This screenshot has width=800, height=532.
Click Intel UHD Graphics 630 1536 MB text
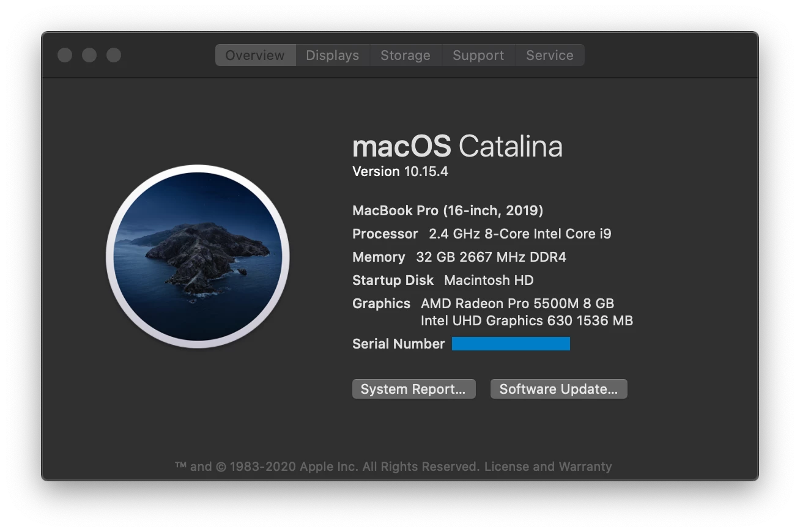(527, 321)
